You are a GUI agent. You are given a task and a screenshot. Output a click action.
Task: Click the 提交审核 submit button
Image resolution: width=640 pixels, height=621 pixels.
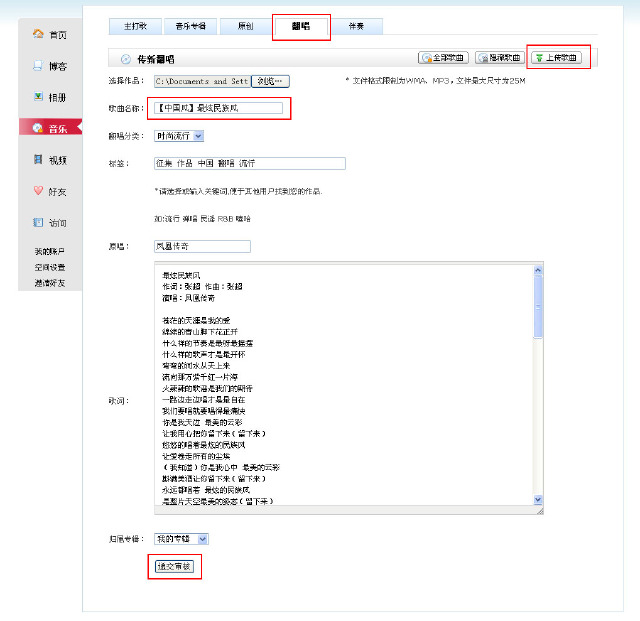click(x=174, y=566)
